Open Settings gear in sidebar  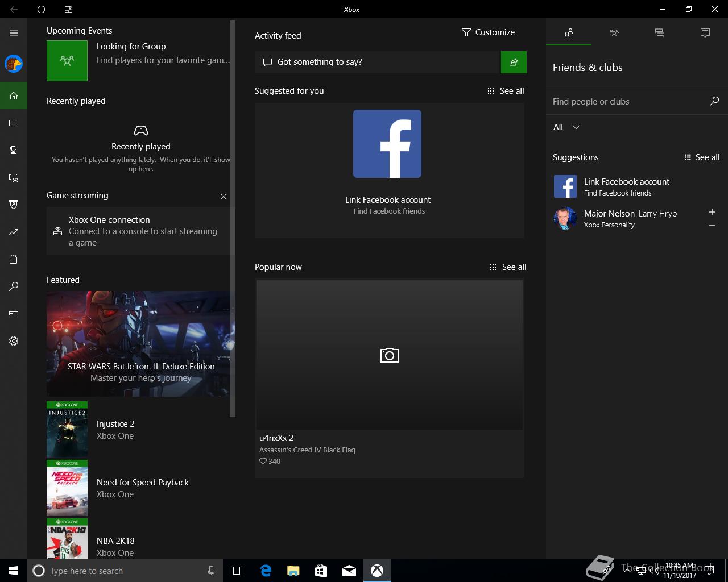click(14, 341)
